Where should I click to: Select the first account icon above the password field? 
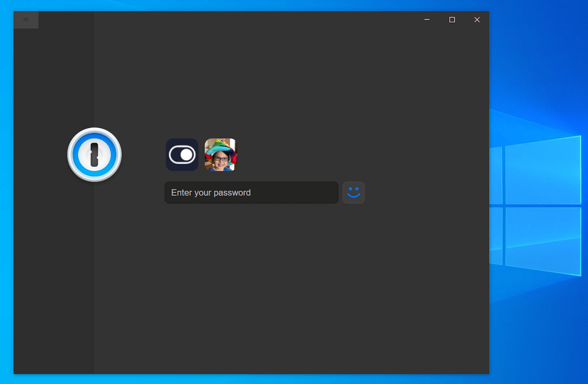point(182,155)
